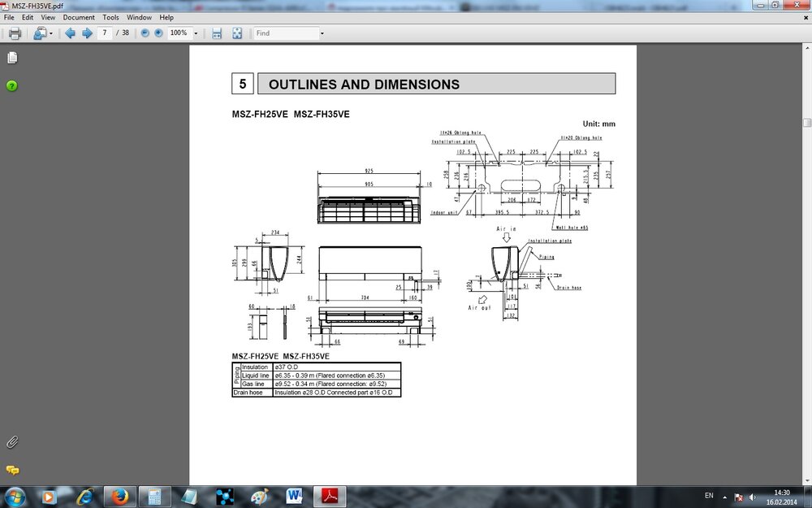Open the Find options dropdown arrow
Viewport: 812px width, 508px height.
322,33
